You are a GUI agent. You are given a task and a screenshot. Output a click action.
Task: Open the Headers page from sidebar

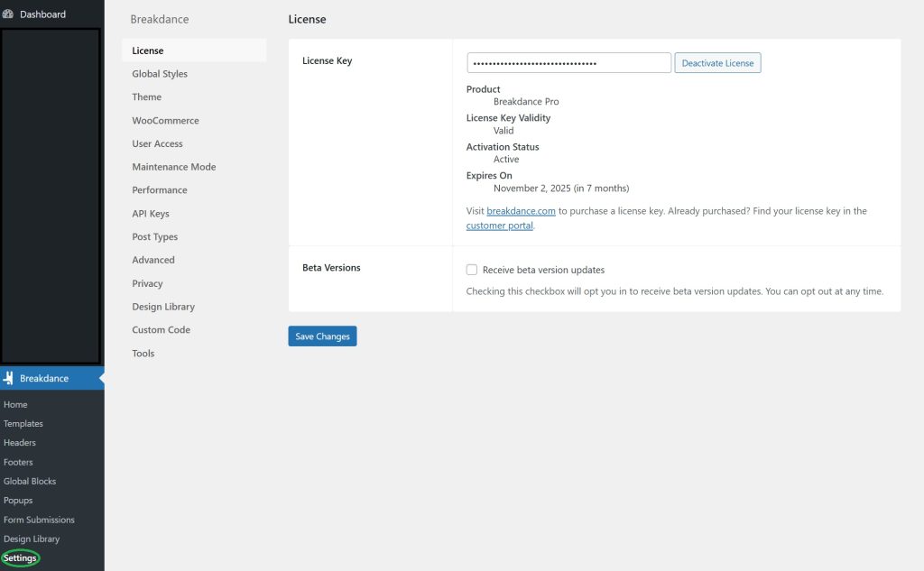coord(19,442)
